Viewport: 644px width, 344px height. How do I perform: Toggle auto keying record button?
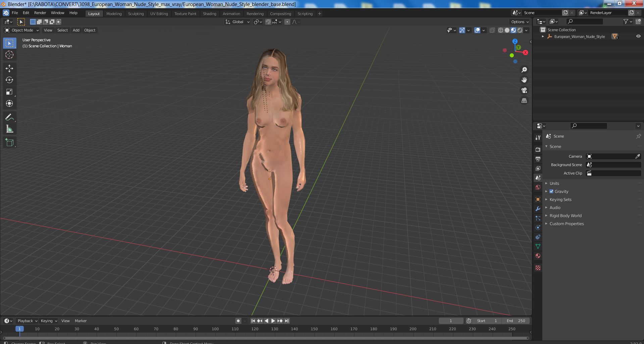click(238, 321)
